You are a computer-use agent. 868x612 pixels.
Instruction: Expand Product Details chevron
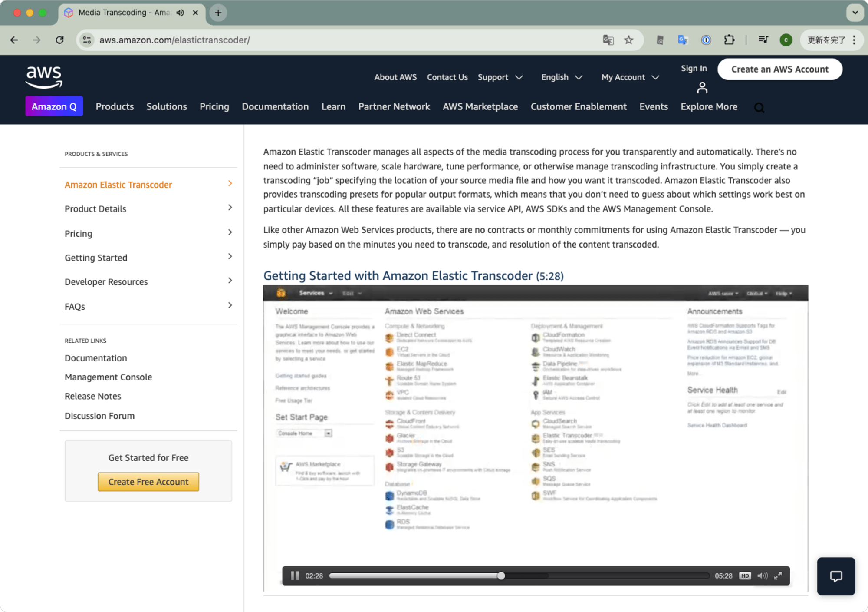pyautogui.click(x=230, y=208)
